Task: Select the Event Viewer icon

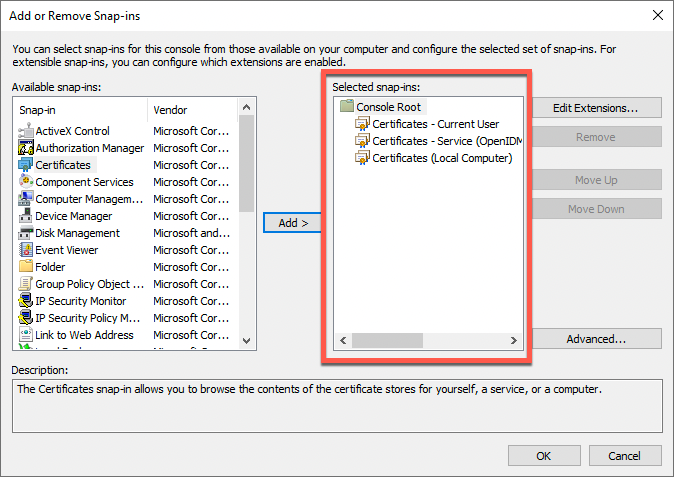Action: pos(26,250)
